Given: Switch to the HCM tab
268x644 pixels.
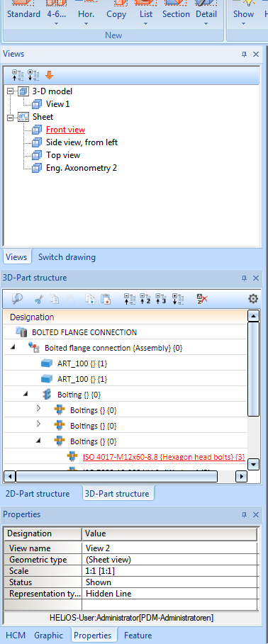Looking at the screenshot, I should pyautogui.click(x=15, y=635).
